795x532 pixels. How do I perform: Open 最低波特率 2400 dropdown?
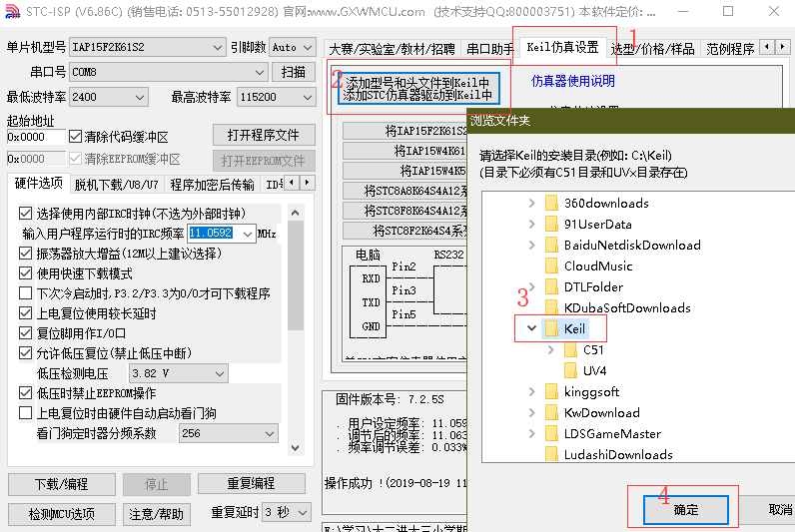[109, 97]
